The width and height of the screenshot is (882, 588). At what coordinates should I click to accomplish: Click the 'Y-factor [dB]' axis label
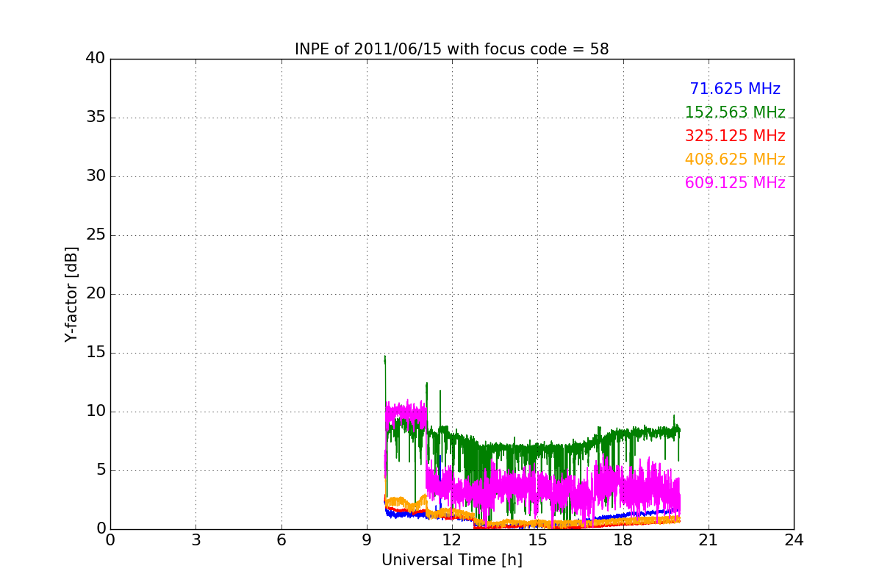pyautogui.click(x=71, y=294)
